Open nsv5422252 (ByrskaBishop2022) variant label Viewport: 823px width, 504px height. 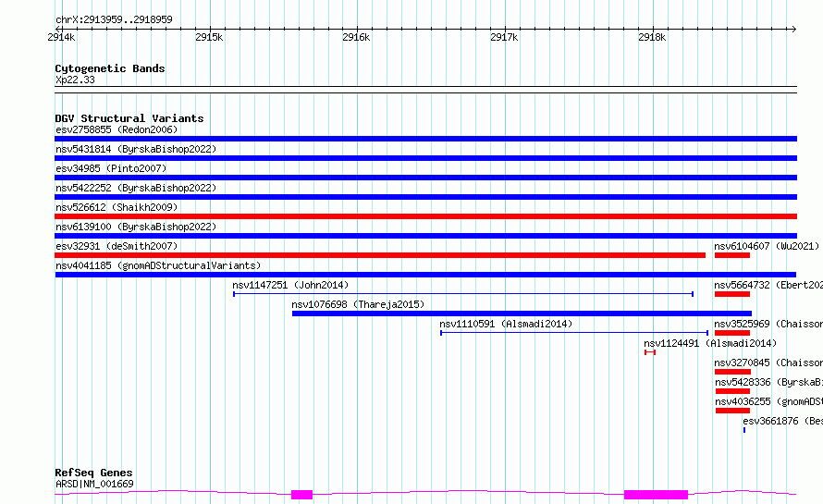[x=136, y=188]
